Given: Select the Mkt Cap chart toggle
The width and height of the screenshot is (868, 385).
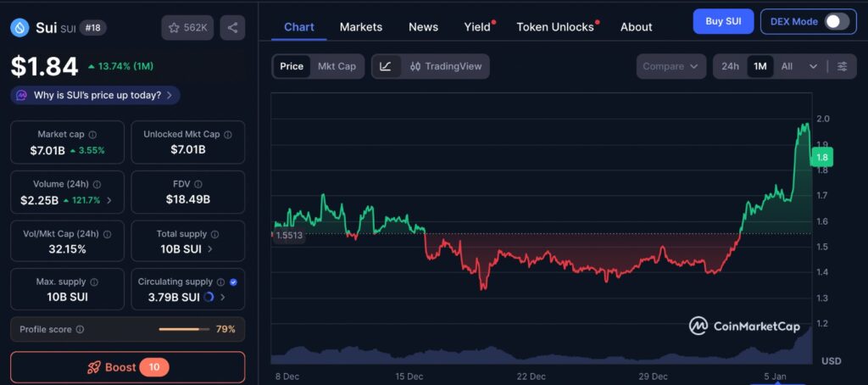Looking at the screenshot, I should 337,66.
